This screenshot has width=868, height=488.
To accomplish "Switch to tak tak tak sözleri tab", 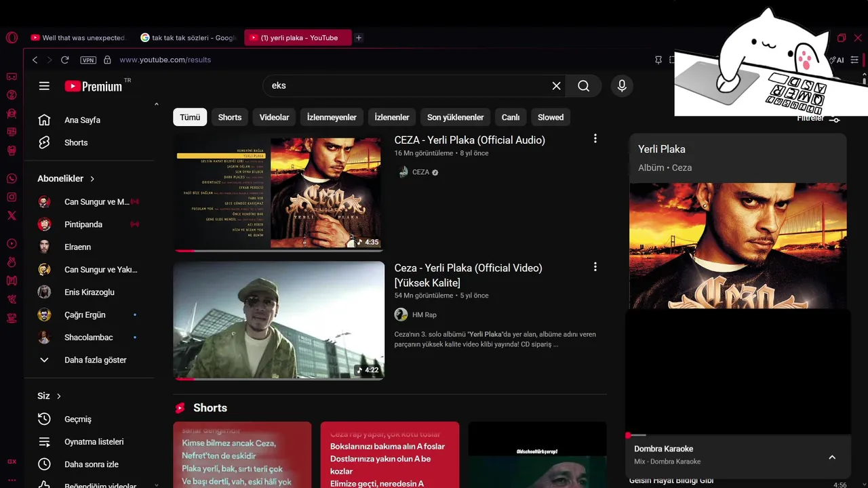I will coord(188,38).
